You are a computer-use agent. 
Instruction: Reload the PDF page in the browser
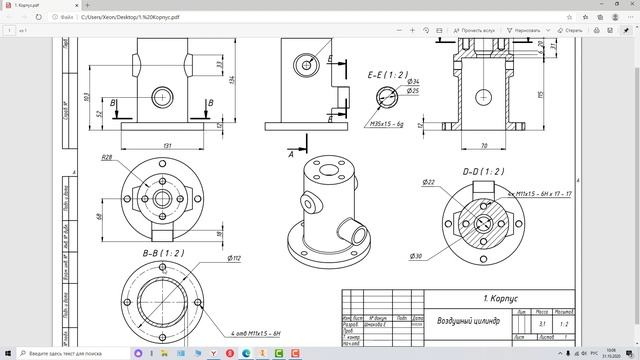pos(38,17)
